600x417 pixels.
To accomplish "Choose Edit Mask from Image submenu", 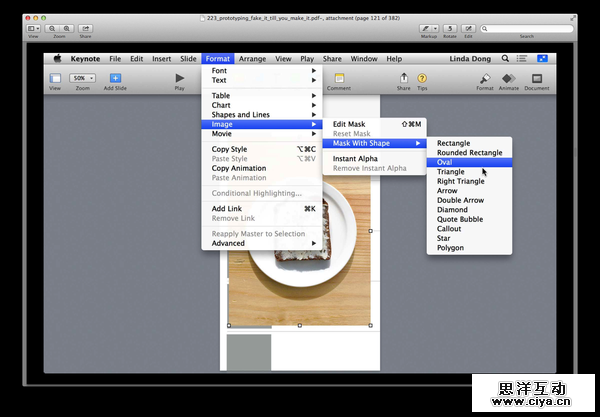I will [350, 124].
